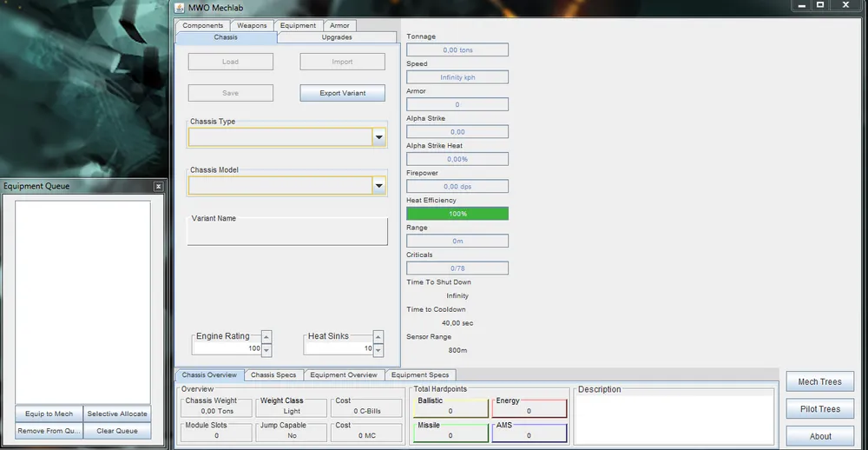Open the Chassis Type dropdown

coord(378,137)
